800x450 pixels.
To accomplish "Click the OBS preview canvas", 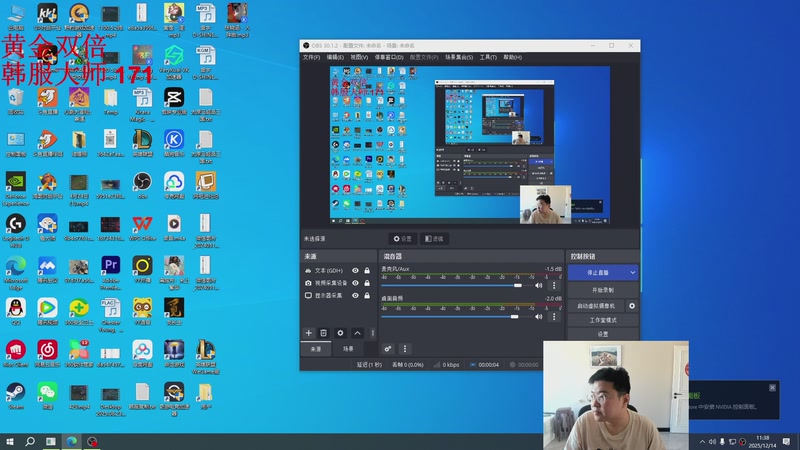I will tap(469, 145).
